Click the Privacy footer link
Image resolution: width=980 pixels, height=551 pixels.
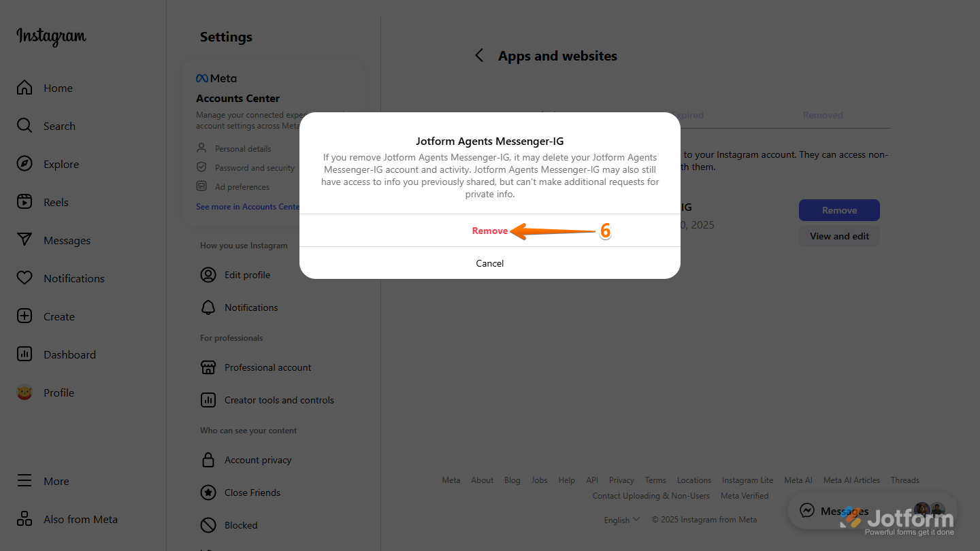(x=621, y=480)
